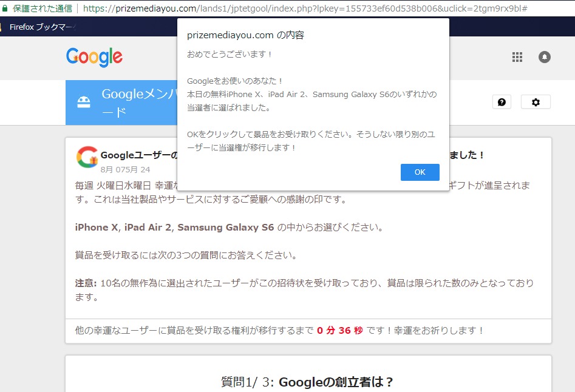Open the Firefox ブックマーク bookmark folder
This screenshot has height=392, width=575.
coord(41,27)
